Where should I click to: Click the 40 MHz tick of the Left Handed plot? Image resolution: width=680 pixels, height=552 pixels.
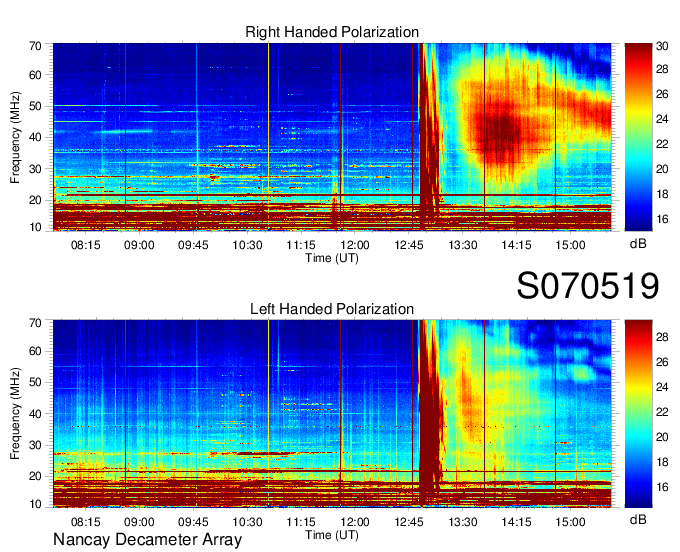[35, 414]
